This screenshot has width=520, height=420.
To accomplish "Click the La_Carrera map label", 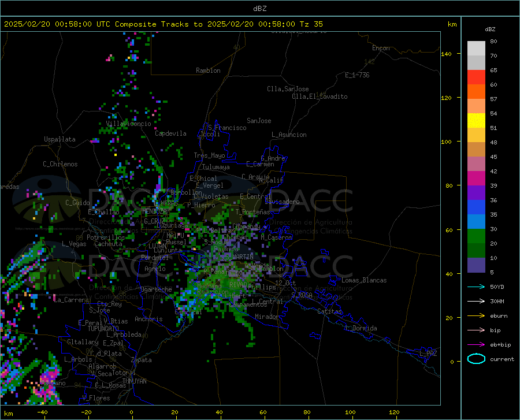I will coord(71,300).
